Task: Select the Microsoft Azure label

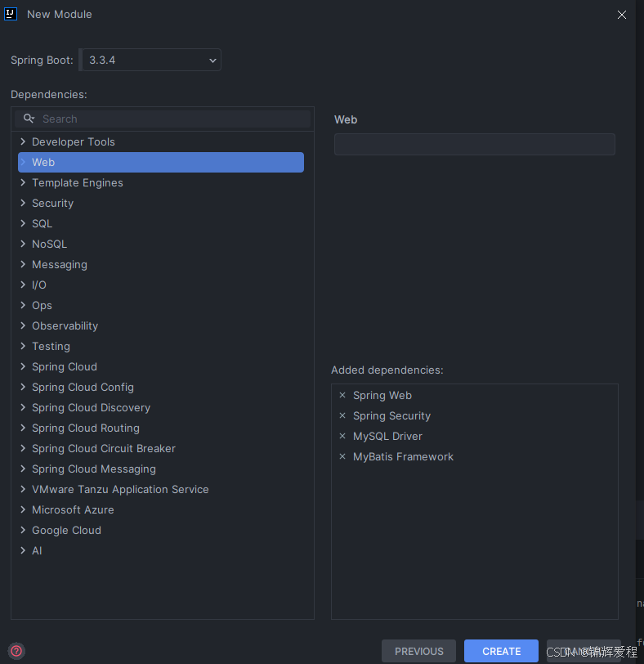Action: 73,510
